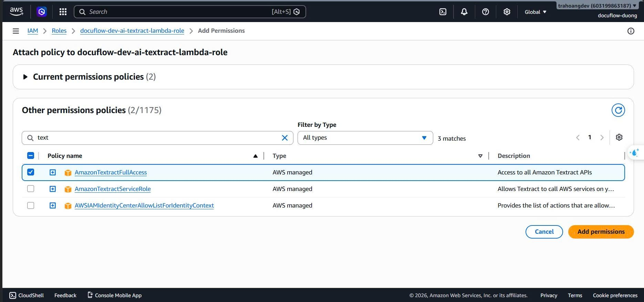This screenshot has width=644, height=302.
Task: Select 'Access to all Amazon Textract APIs' description
Action: click(x=544, y=172)
